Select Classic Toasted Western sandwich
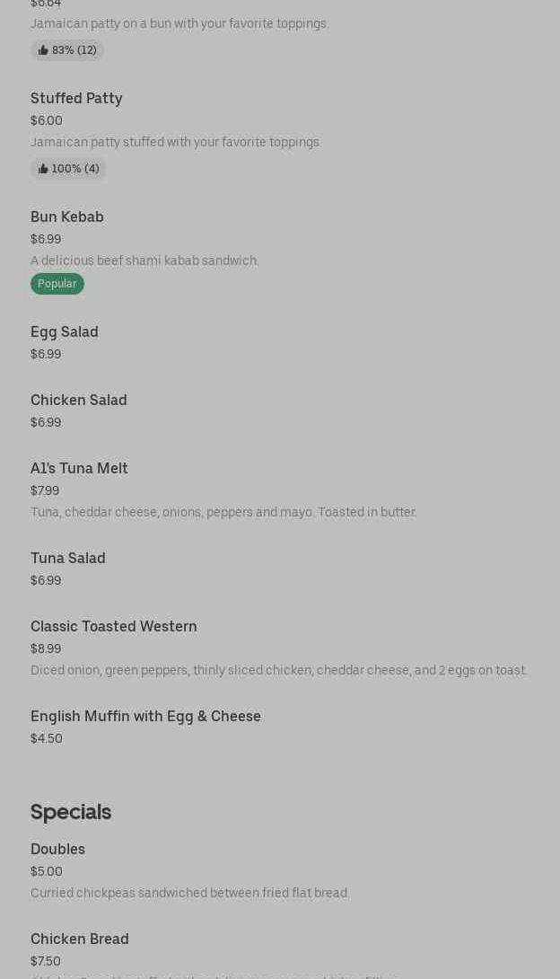 click(x=114, y=626)
